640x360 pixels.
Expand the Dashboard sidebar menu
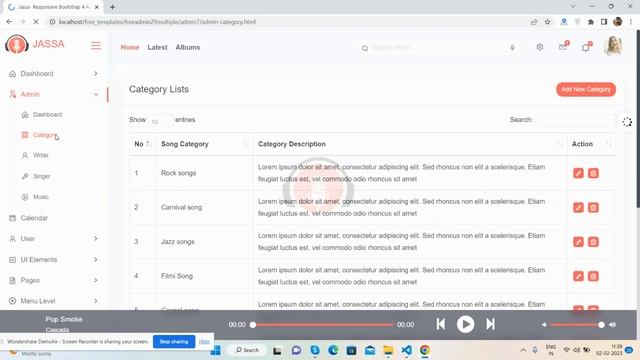point(54,73)
